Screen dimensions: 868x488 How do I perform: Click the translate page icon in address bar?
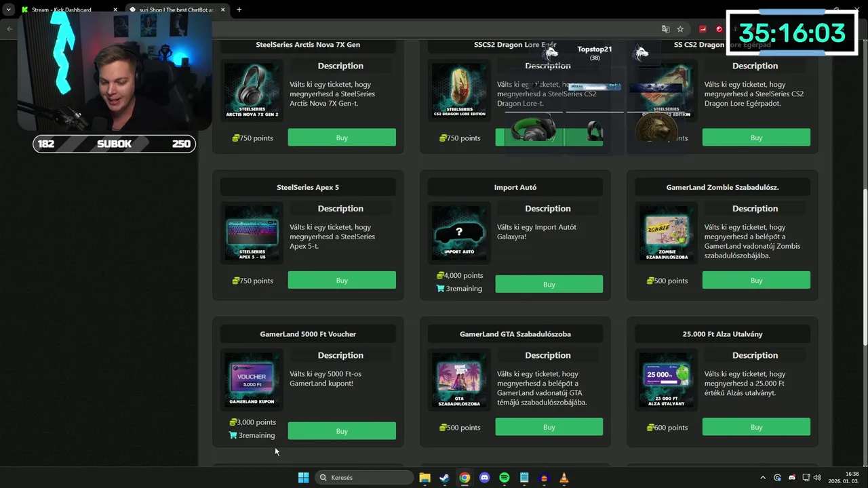click(665, 29)
